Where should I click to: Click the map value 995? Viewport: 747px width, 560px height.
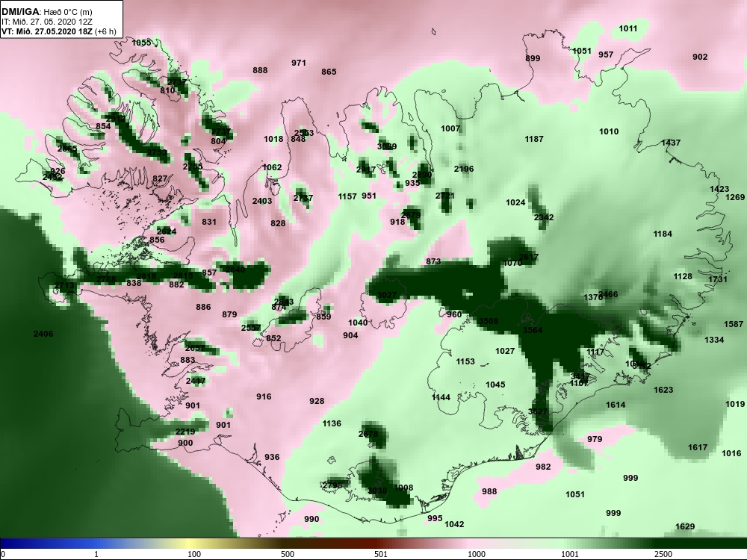pyautogui.click(x=435, y=519)
